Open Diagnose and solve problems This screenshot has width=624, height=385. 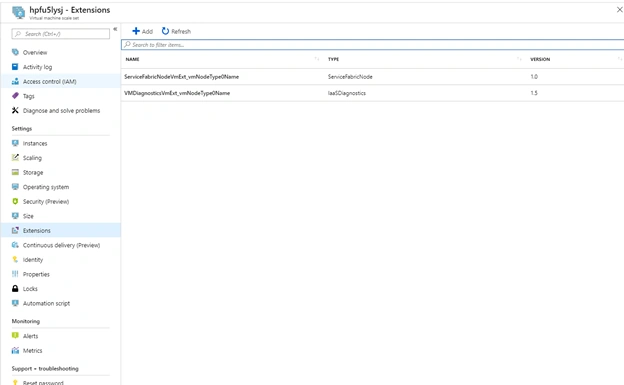coord(61,111)
